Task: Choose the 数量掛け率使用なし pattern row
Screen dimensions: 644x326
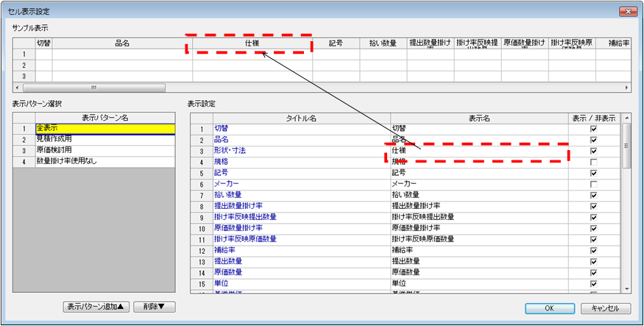Action: [x=105, y=161]
